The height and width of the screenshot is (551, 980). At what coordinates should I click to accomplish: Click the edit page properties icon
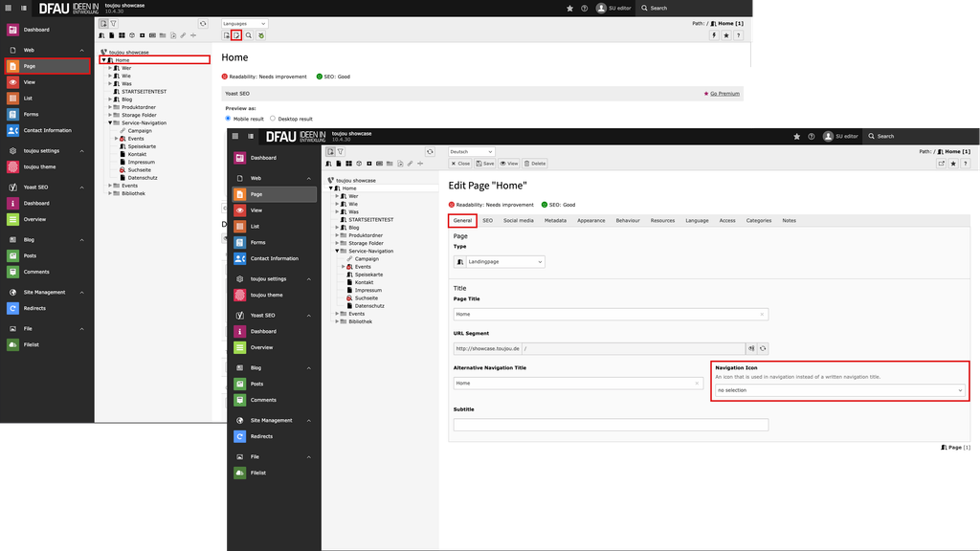tap(236, 35)
